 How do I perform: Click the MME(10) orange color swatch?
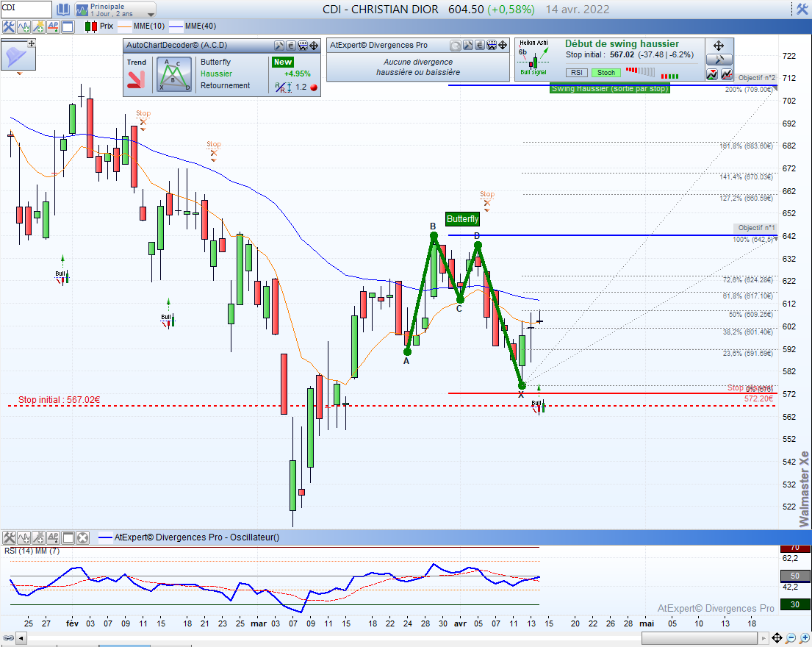[x=125, y=26]
